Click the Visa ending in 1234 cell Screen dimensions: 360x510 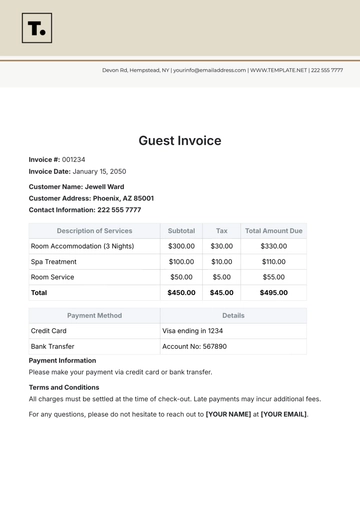[233, 331]
